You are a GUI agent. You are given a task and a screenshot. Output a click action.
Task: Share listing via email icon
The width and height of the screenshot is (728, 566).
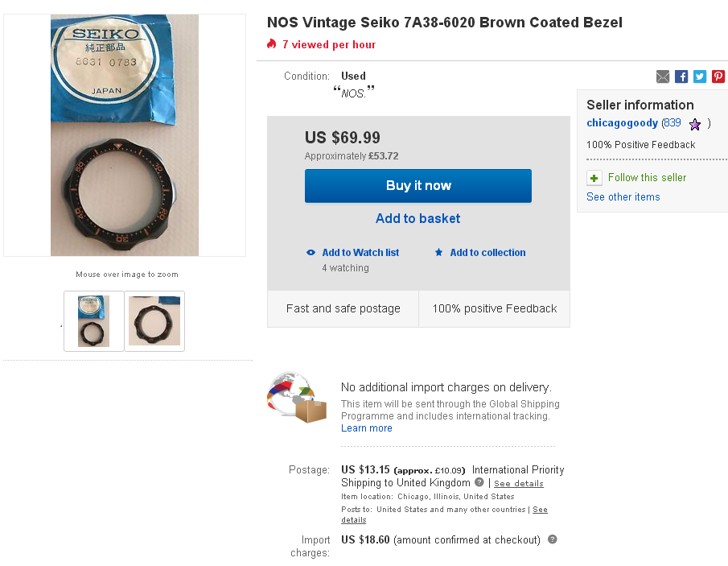pos(663,76)
